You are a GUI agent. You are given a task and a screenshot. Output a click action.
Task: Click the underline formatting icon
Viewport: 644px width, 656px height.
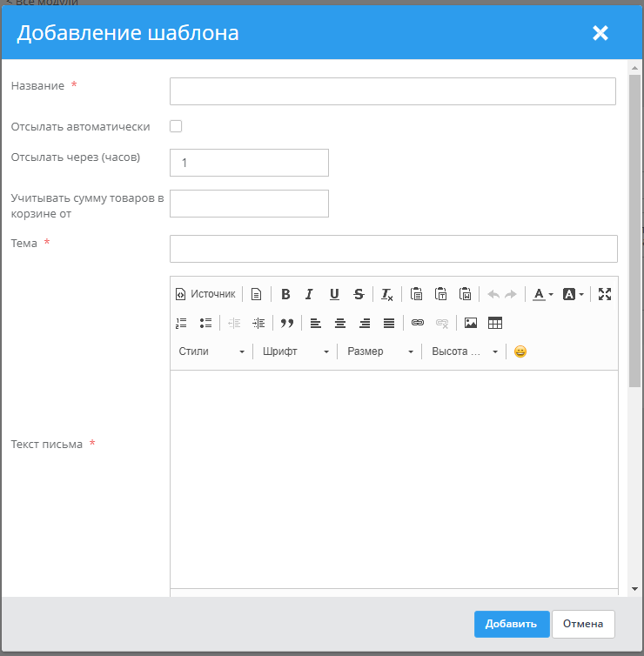pos(334,294)
